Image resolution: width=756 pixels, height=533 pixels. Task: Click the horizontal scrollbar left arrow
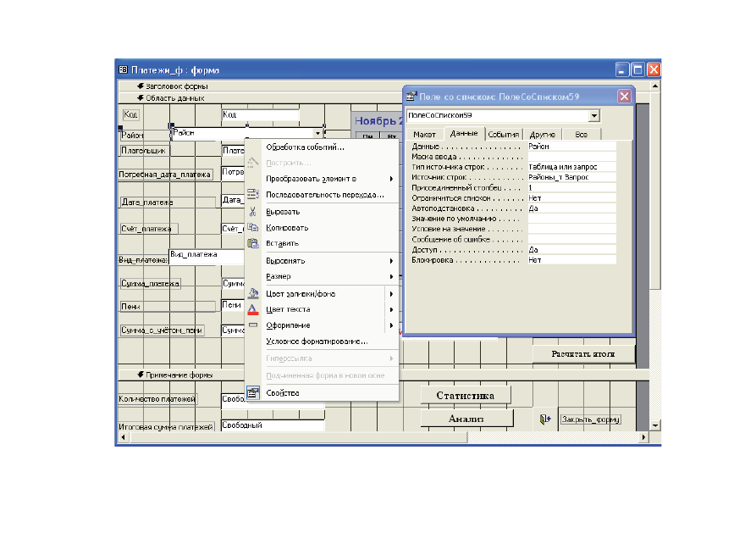coord(124,437)
